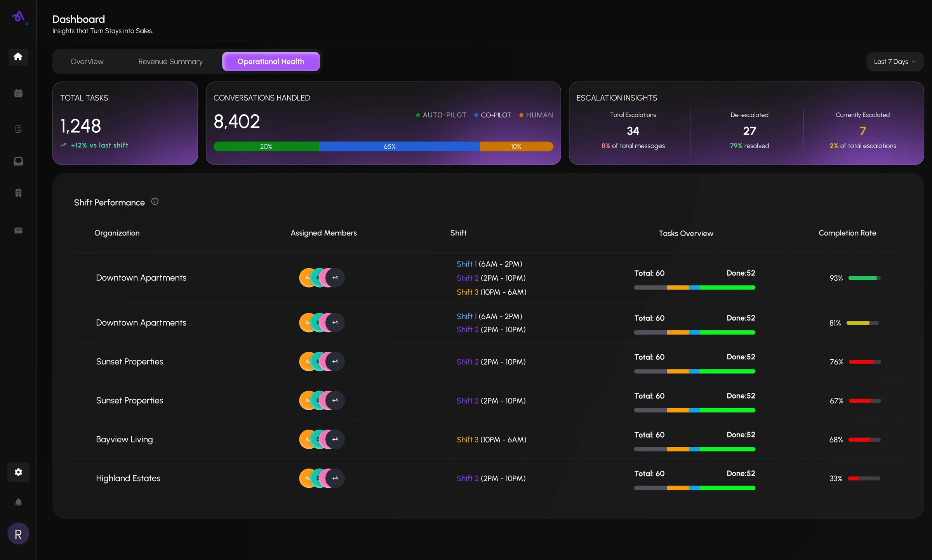Click the Assigned Members column header
This screenshot has width=932, height=560.
point(323,233)
